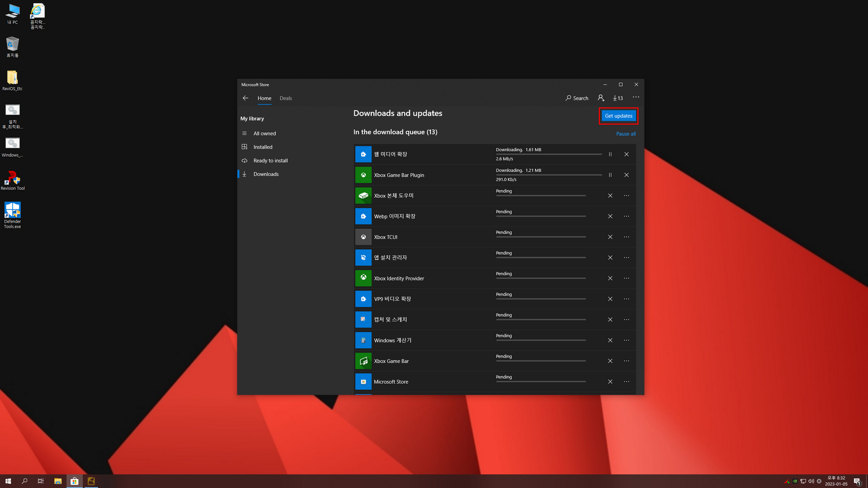Open more options for Xbox TCUI
This screenshot has width=868, height=488.
coord(626,237)
